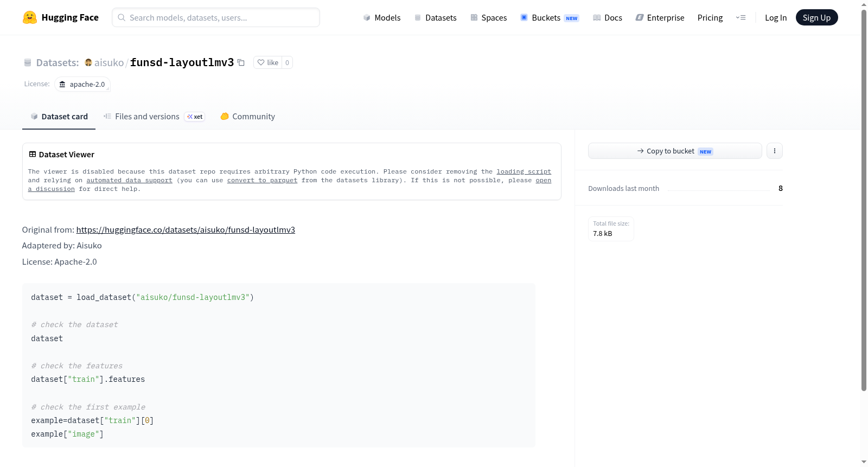Open the apache-2.0 license tag
868x467 pixels.
coord(82,85)
